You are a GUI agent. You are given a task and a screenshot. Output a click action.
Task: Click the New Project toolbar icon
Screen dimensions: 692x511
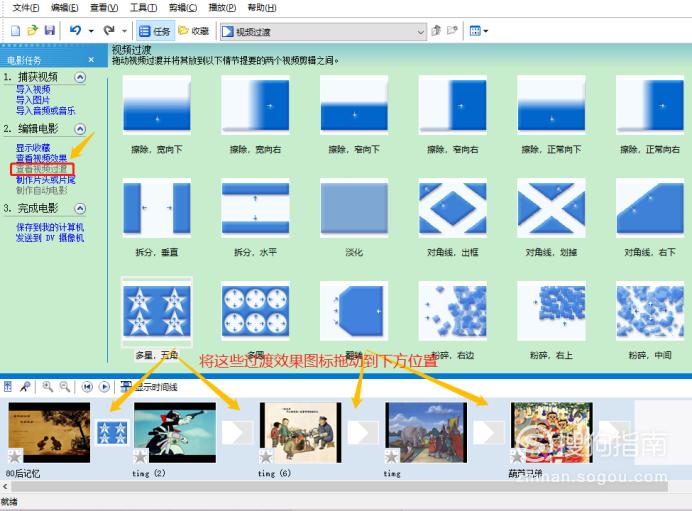tap(15, 31)
